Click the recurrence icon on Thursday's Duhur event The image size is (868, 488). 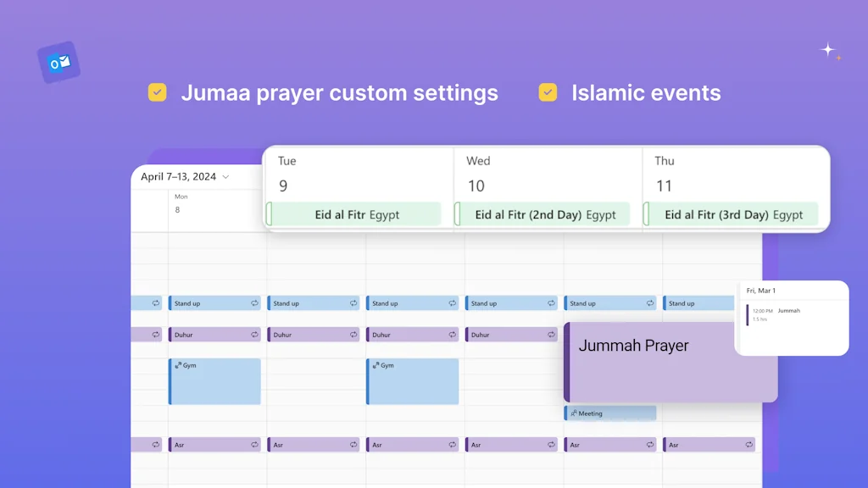click(551, 334)
